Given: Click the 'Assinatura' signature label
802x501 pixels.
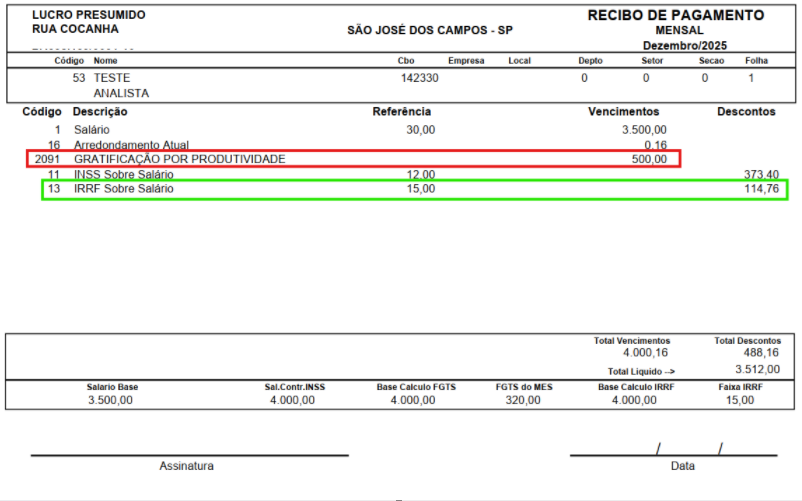Looking at the screenshot, I should pyautogui.click(x=186, y=466).
